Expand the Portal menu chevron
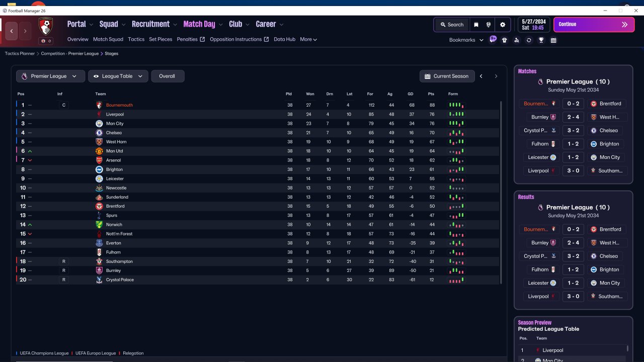Screen dimensions: 644x362 pyautogui.click(x=91, y=25)
